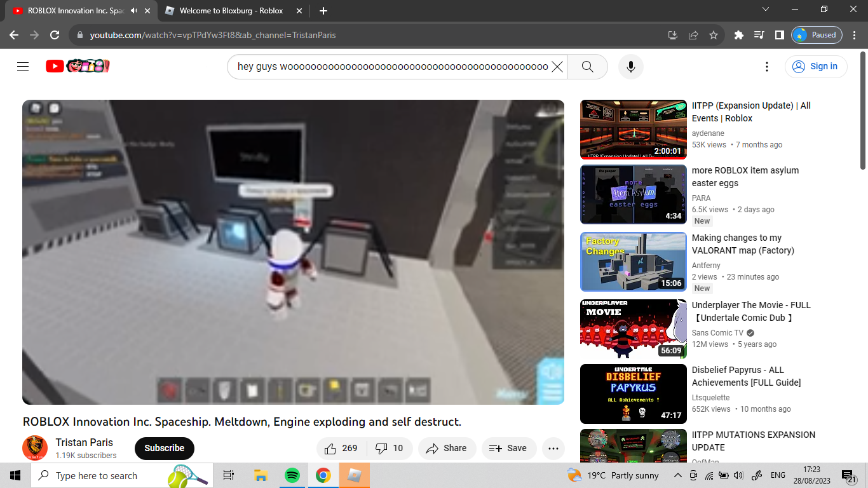
Task: Open File Explorer from taskbar
Action: [261, 475]
